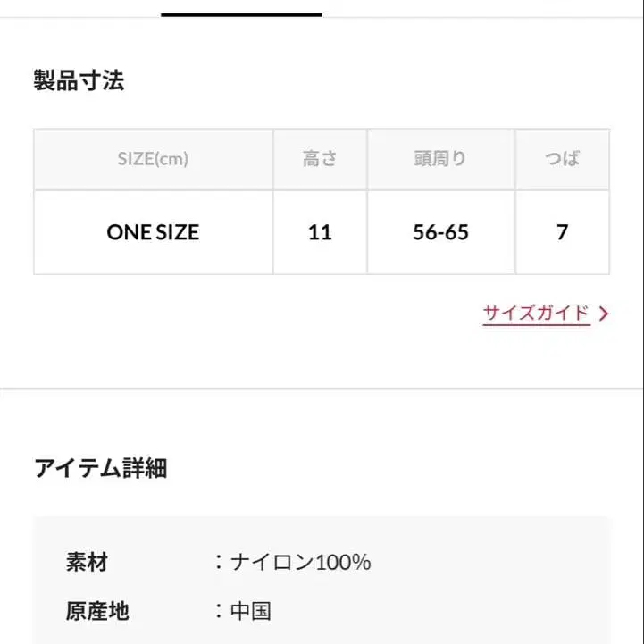644x644 pixels.
Task: Click the colon before ナイロン100%
Action: point(218,562)
